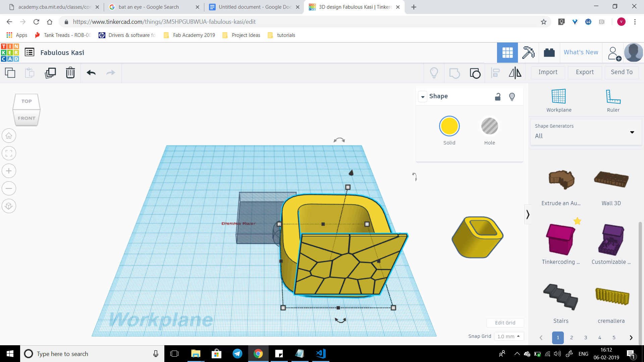Click the Edit Grid button
The width and height of the screenshot is (644, 362).
pyautogui.click(x=505, y=322)
